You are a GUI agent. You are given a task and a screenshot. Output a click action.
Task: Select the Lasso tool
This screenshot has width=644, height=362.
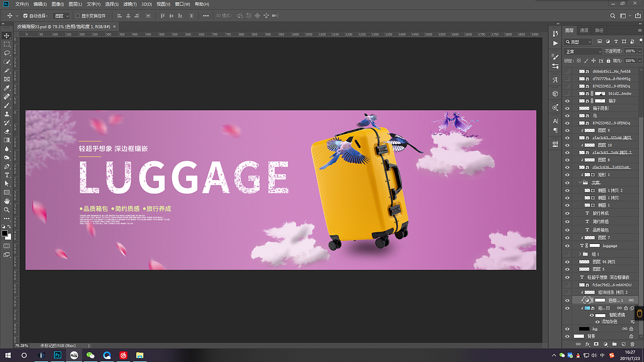coord(7,53)
